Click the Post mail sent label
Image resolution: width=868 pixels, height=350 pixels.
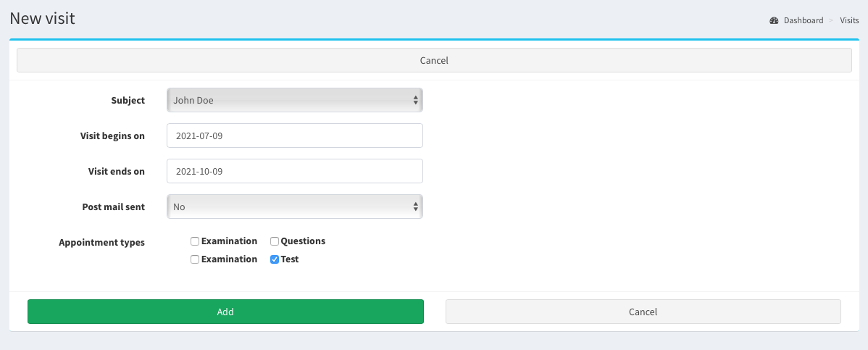coord(113,207)
